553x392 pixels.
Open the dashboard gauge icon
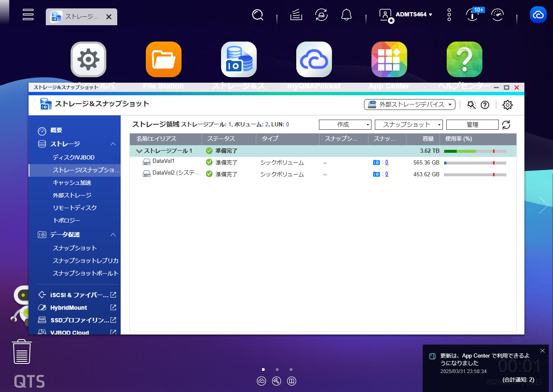[498, 15]
